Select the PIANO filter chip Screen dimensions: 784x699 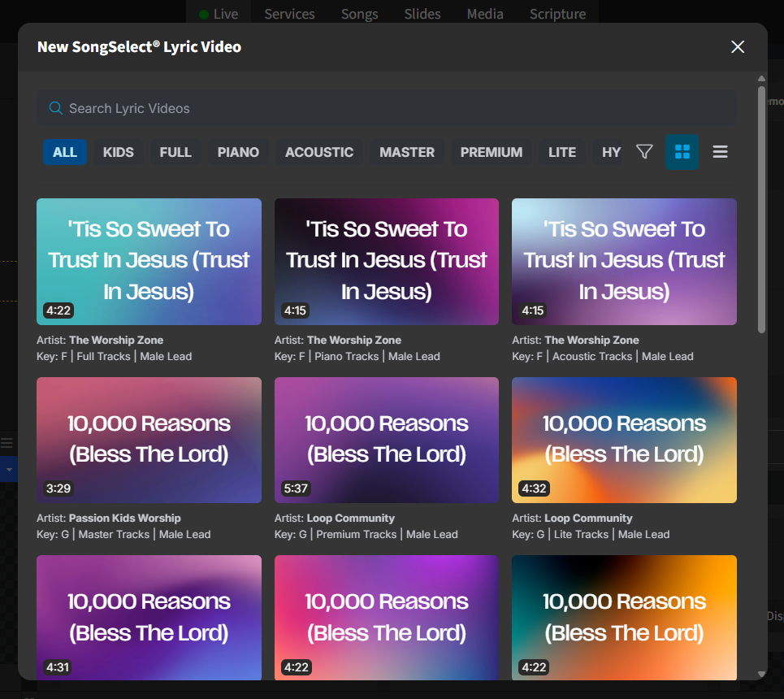click(x=238, y=152)
